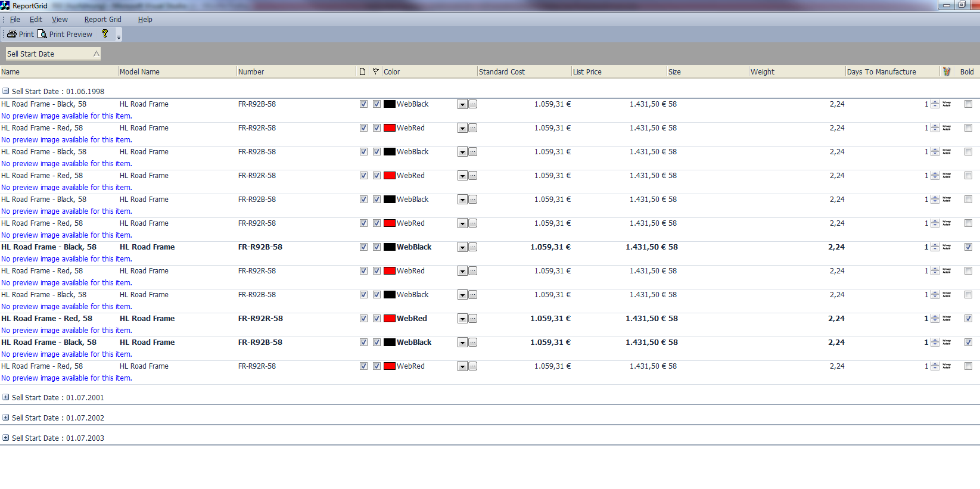The image size is (980, 489).
Task: Click the filter funnel icon column header
Action: click(375, 71)
